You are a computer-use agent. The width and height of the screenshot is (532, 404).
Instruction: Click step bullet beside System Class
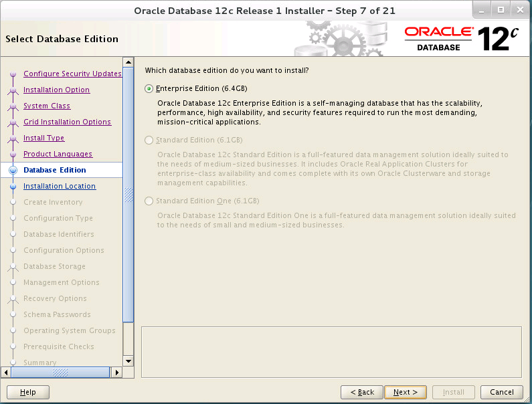click(x=13, y=106)
